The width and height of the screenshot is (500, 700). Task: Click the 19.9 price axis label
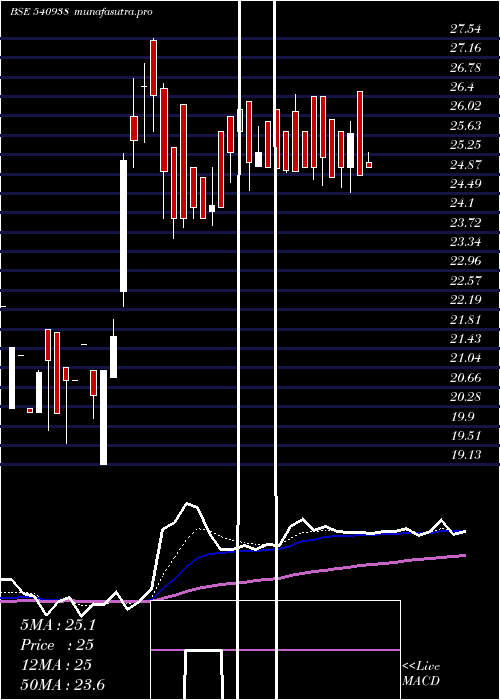[462, 417]
